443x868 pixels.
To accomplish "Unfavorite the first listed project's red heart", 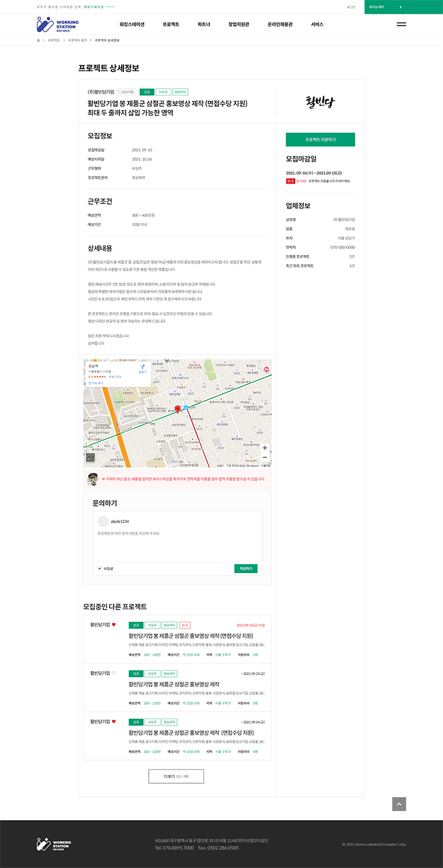I will (x=114, y=625).
